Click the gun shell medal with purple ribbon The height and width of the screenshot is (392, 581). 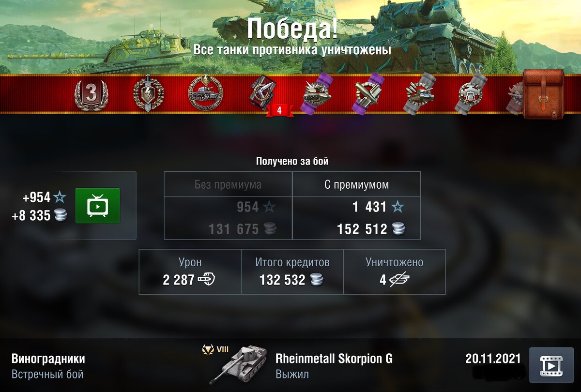click(x=369, y=94)
